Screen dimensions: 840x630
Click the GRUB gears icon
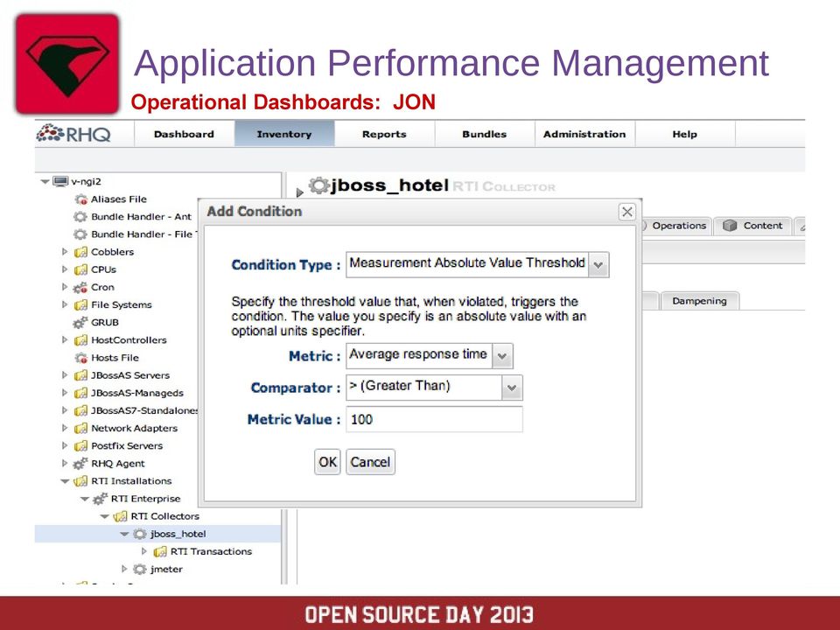pos(80,323)
